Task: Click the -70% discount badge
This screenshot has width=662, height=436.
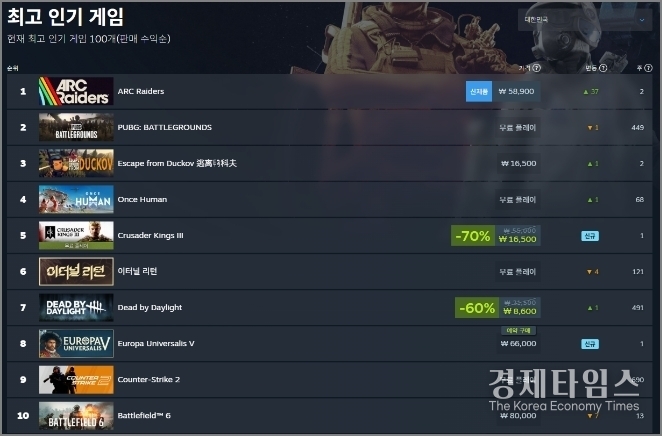Action: [x=473, y=236]
